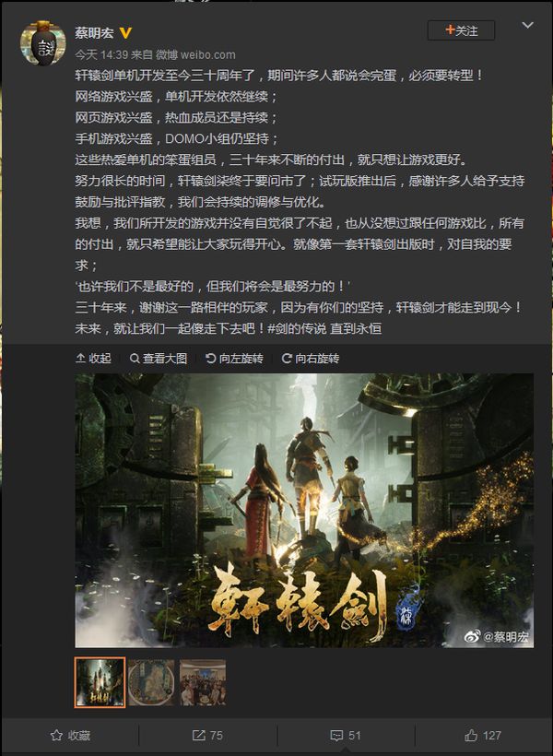This screenshot has height=756, width=553.
Task: Select the third group-photo thumbnail
Action: point(203,682)
